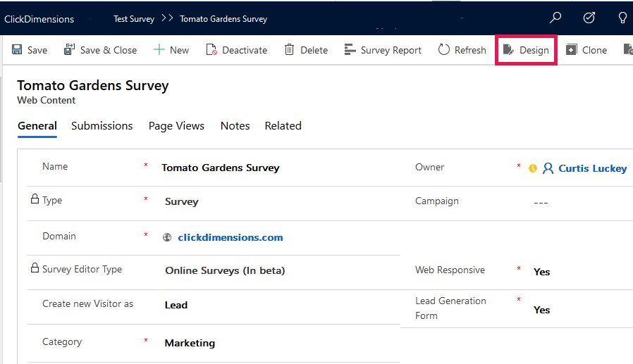Open the Submissions tab
Image resolution: width=633 pixels, height=364 pixels.
[102, 126]
